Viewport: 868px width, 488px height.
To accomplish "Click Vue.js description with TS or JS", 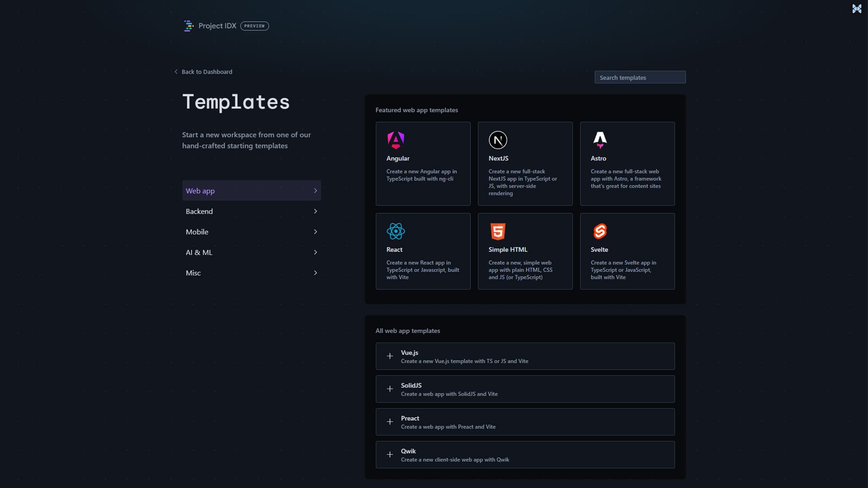I will (464, 361).
